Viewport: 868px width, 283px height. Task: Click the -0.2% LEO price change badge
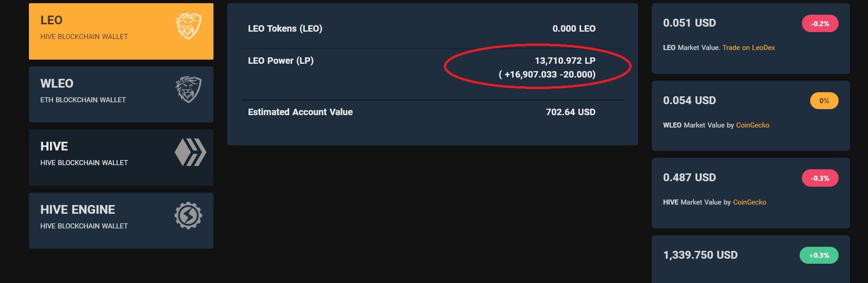tap(820, 23)
